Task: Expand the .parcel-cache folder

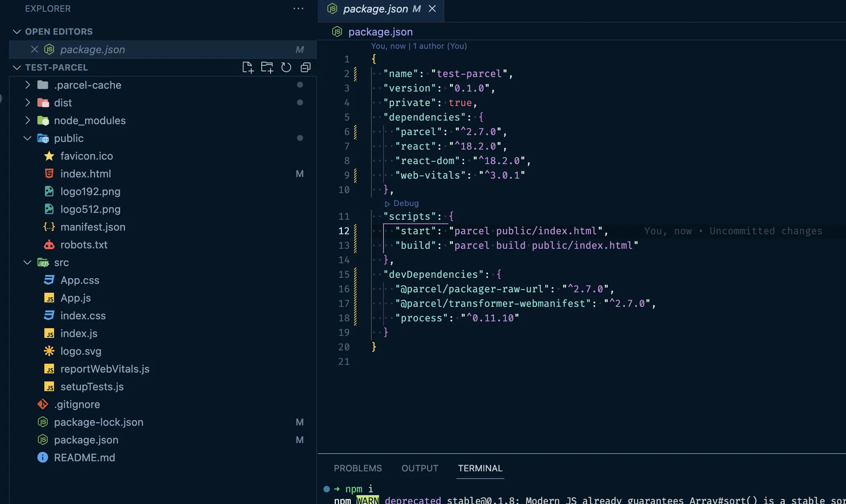Action: pos(27,85)
